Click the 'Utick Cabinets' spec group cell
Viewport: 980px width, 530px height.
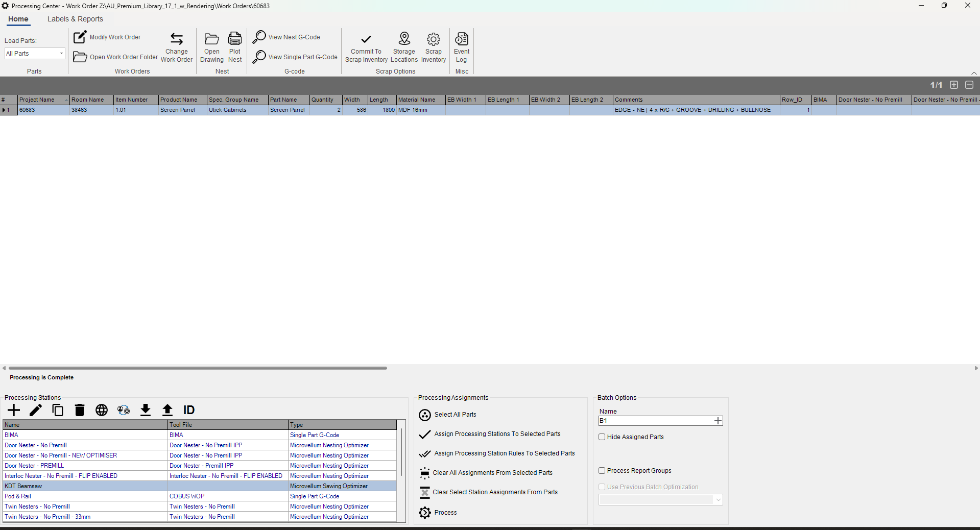237,110
